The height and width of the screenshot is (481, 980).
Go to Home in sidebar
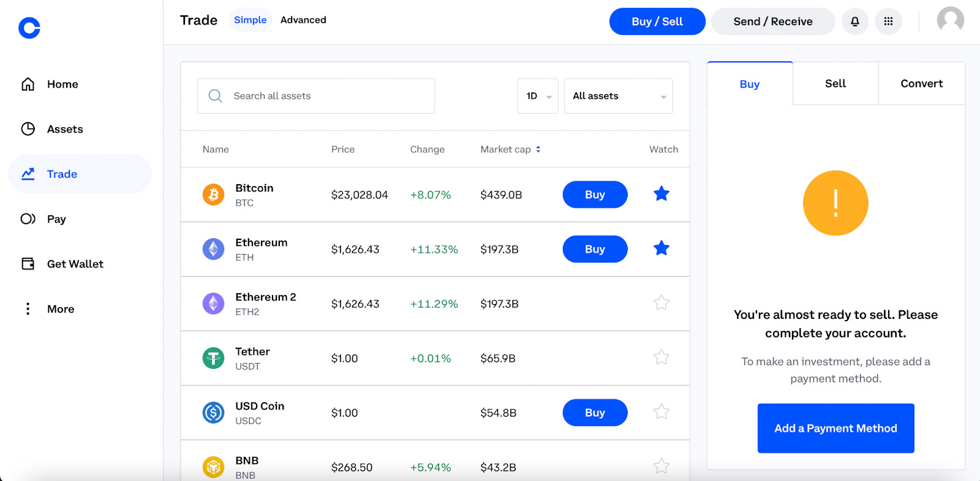[x=62, y=84]
